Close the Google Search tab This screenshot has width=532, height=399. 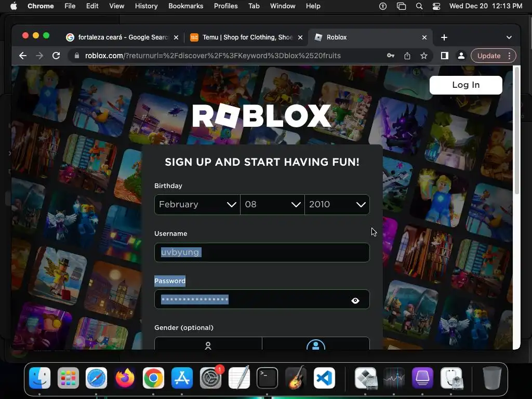(x=176, y=37)
